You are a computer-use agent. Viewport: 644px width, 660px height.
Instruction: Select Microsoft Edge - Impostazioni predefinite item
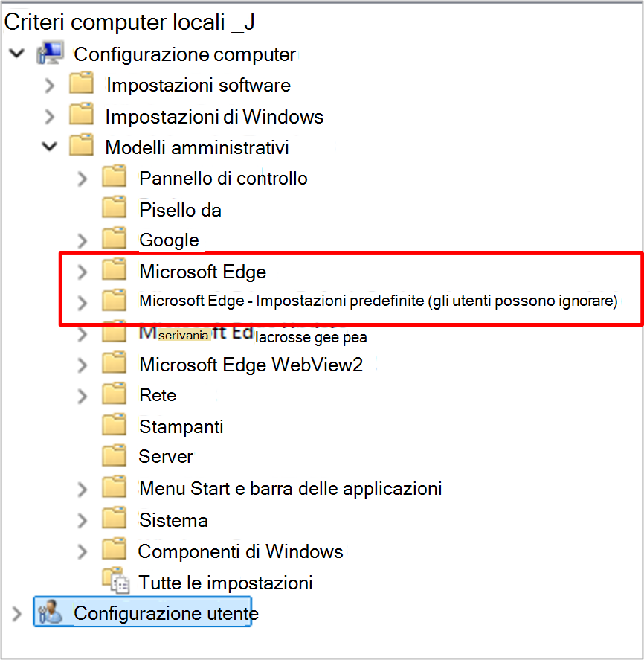click(379, 301)
